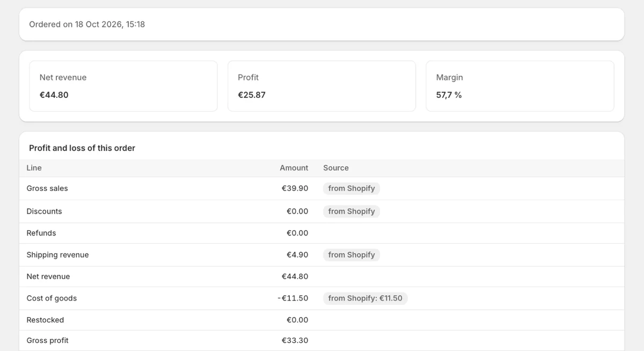Image resolution: width=644 pixels, height=351 pixels.
Task: Click the -€11.50 cost of goods amount
Action: (x=293, y=298)
